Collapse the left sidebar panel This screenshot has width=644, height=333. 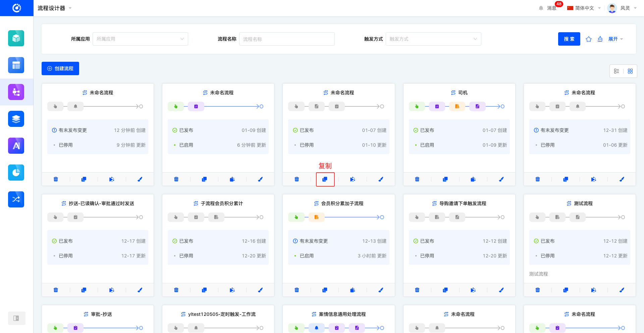coord(16,318)
